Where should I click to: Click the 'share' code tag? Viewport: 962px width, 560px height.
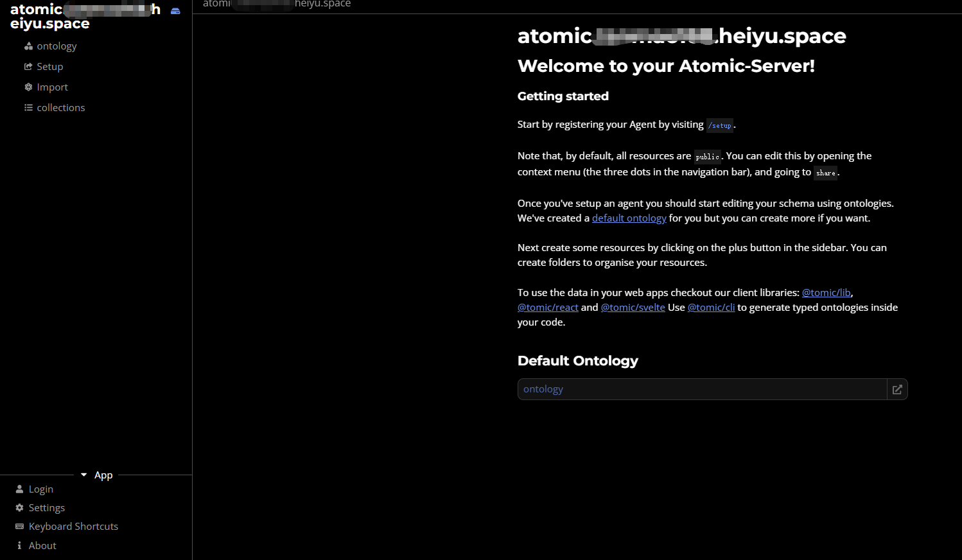pos(825,173)
